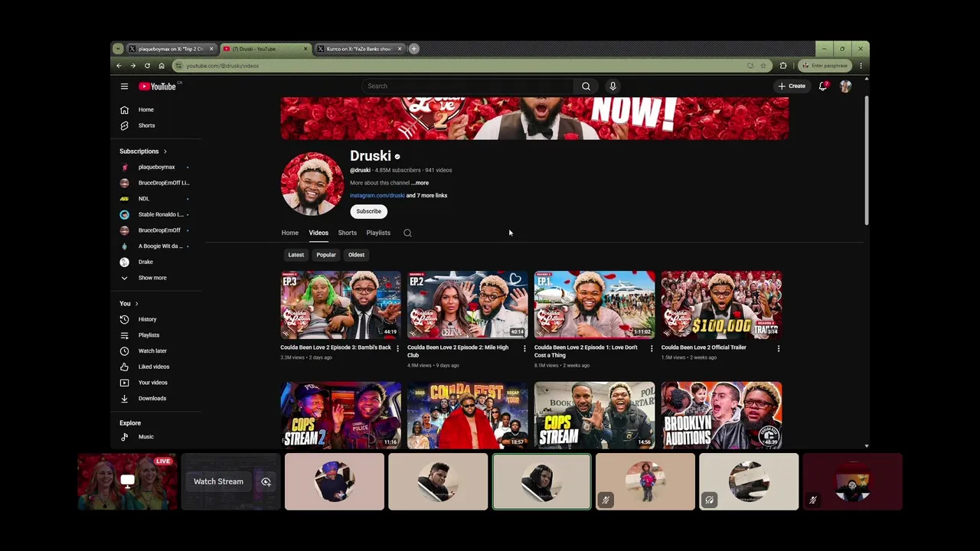Open instagram.com/druski link
Viewport: 980px width, 551px height.
(x=377, y=196)
